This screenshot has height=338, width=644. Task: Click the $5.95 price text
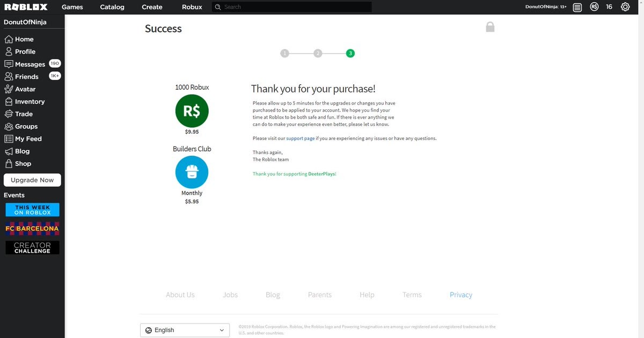click(x=192, y=202)
